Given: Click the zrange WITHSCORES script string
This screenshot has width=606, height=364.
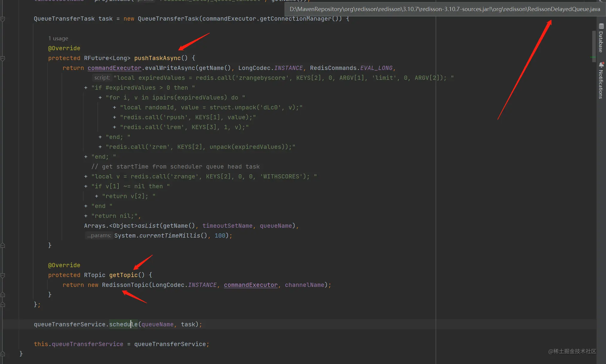Looking at the screenshot, I should point(204,176).
